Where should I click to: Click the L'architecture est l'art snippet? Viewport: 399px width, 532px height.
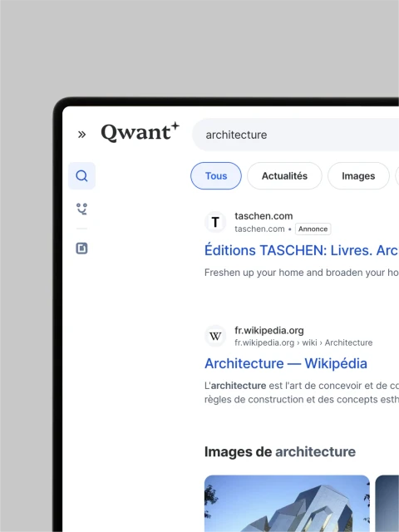pos(302,392)
